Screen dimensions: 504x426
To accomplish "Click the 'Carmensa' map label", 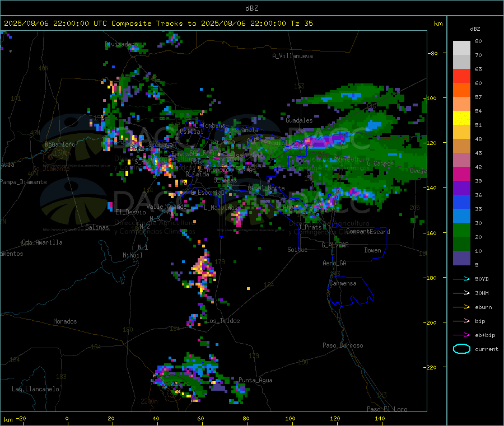I will pyautogui.click(x=343, y=283).
